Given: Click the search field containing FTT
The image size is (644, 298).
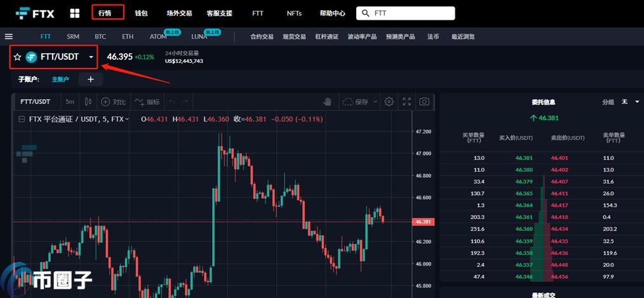Looking at the screenshot, I should (410, 13).
